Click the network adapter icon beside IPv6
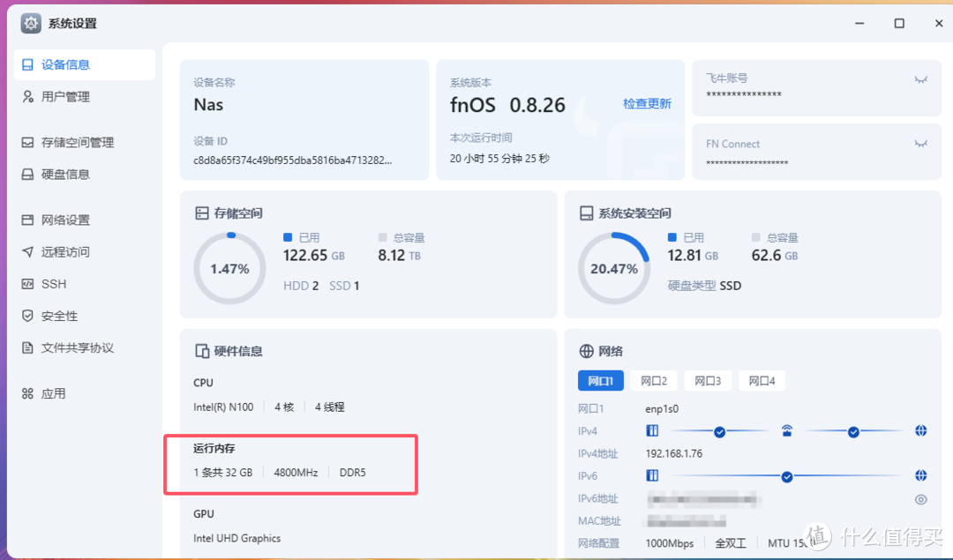The height and width of the screenshot is (560, 953). tap(651, 475)
